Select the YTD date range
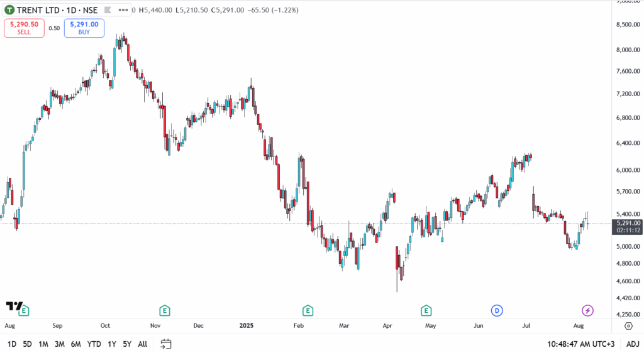 pyautogui.click(x=94, y=344)
